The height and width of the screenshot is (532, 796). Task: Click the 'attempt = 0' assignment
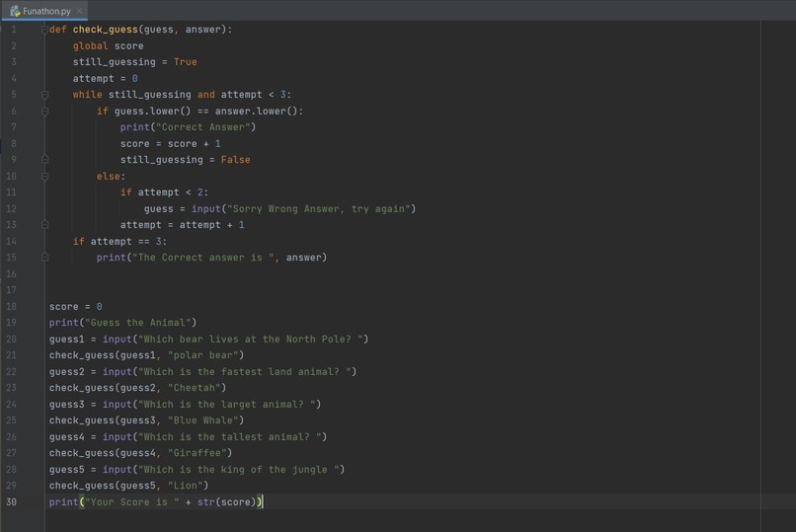tap(105, 79)
